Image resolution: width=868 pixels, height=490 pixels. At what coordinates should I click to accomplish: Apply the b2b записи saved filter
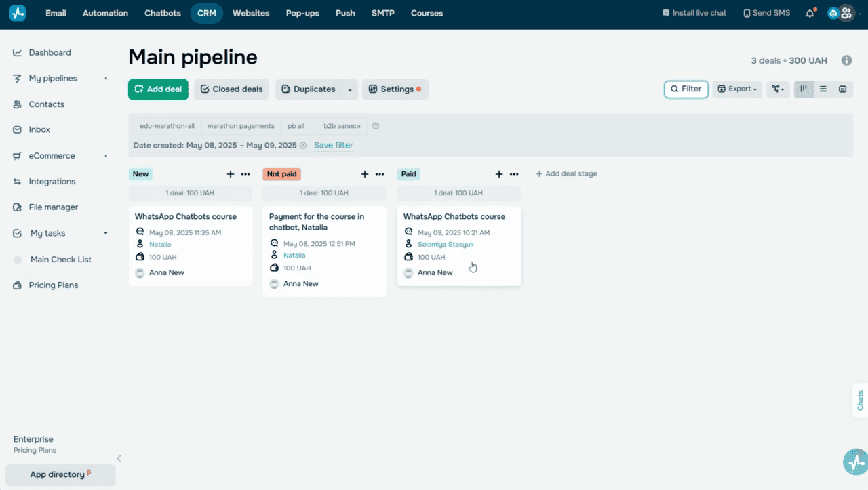pos(342,126)
